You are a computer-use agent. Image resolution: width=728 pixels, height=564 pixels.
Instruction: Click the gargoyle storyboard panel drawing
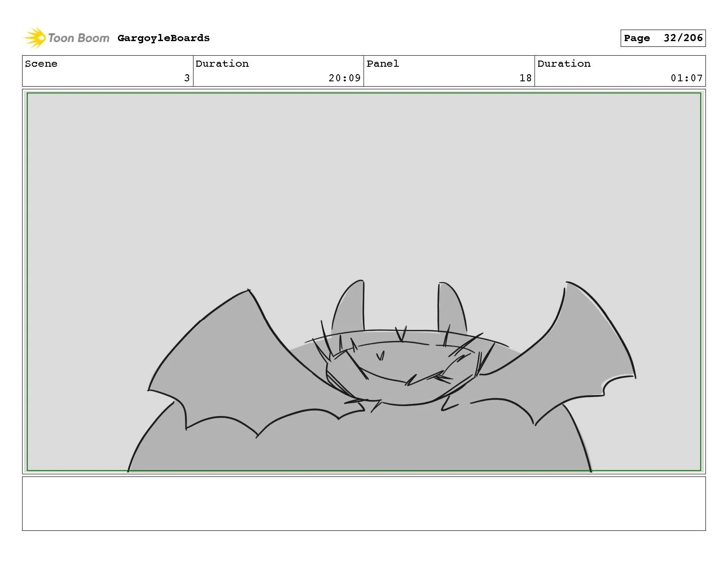[364, 282]
